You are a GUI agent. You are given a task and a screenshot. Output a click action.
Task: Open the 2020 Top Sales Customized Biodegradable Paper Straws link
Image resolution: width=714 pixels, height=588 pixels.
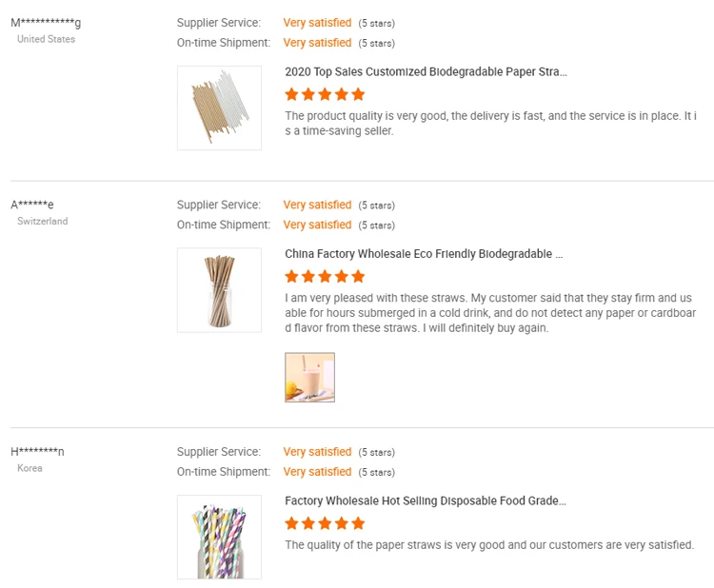[x=426, y=71]
